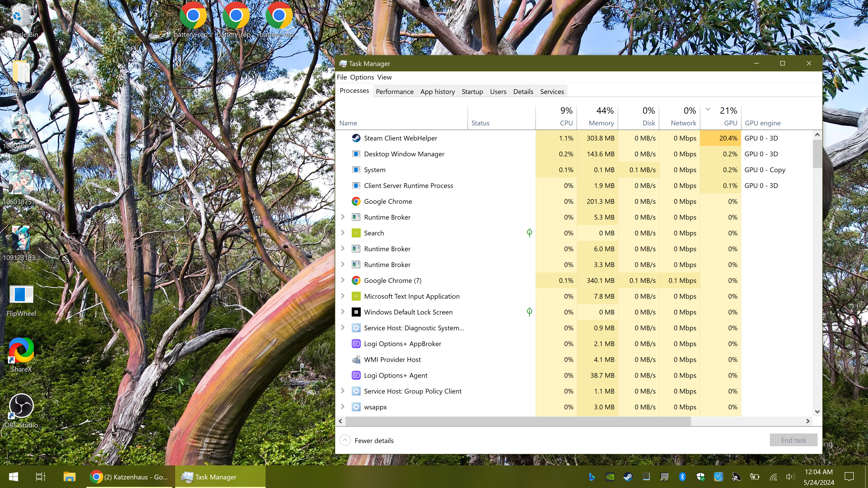
Task: Click the Bluetooth tray icon
Action: (682, 476)
